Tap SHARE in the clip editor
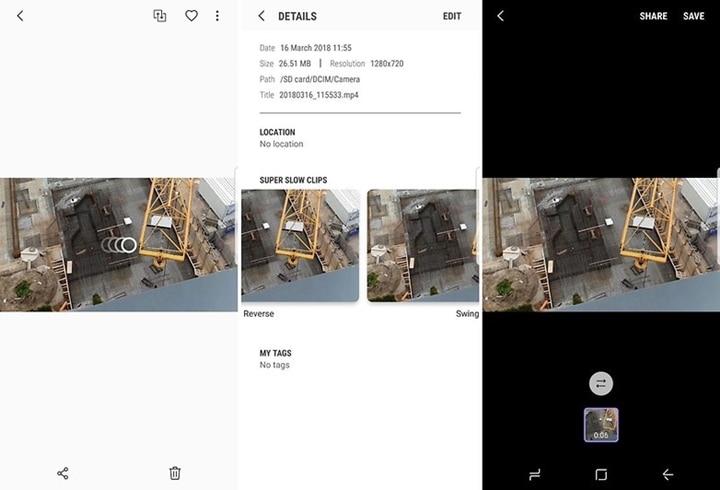 point(653,16)
